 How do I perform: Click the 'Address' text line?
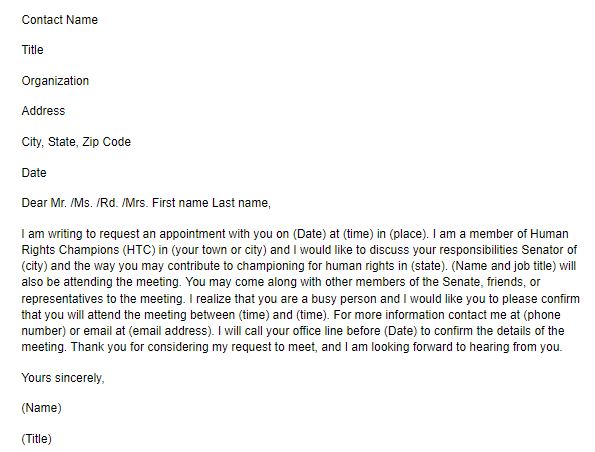[43, 111]
